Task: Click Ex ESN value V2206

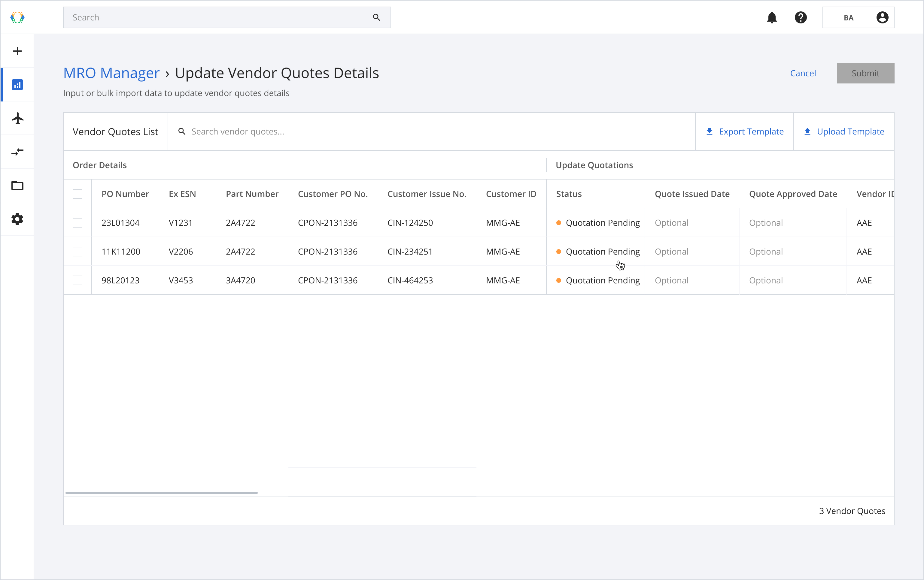Action: coord(181,252)
